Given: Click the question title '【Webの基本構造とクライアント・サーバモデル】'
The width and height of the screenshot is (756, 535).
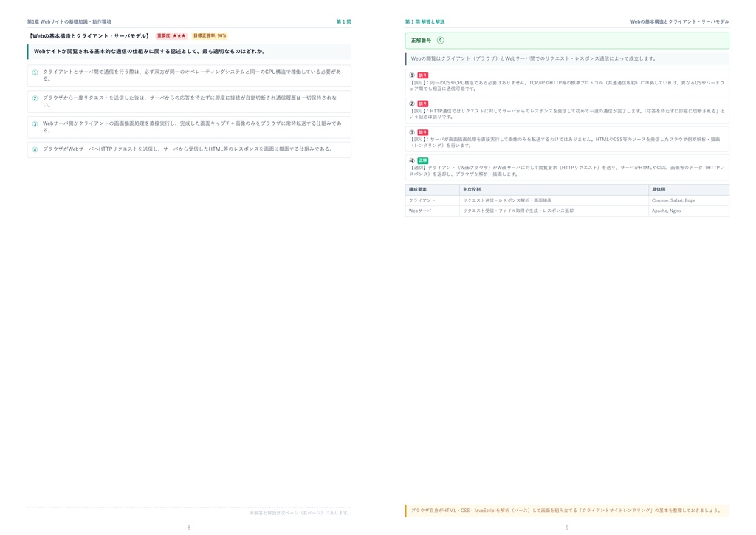Looking at the screenshot, I should (x=89, y=36).
